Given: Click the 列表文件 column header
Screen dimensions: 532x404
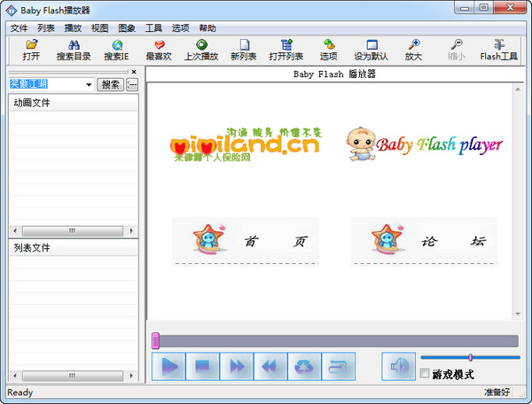Looking at the screenshot, I should (74, 248).
